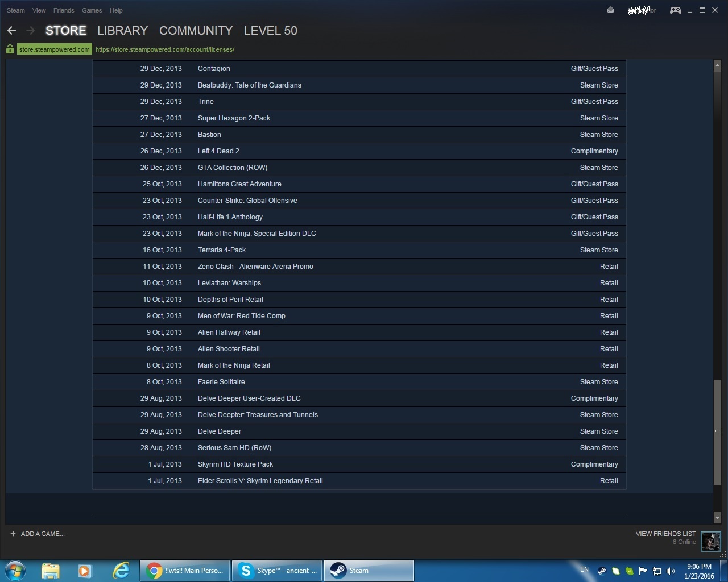Open the Action Center flag icon
Screen dimensions: 728x582
643,571
